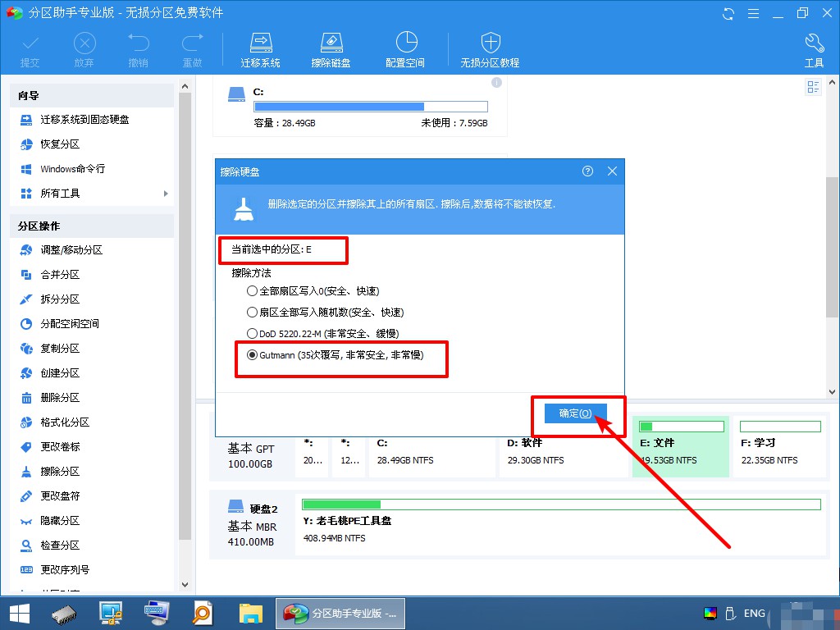The height and width of the screenshot is (630, 840).
Task: Select the E: 文件 partition block
Action: (x=680, y=447)
